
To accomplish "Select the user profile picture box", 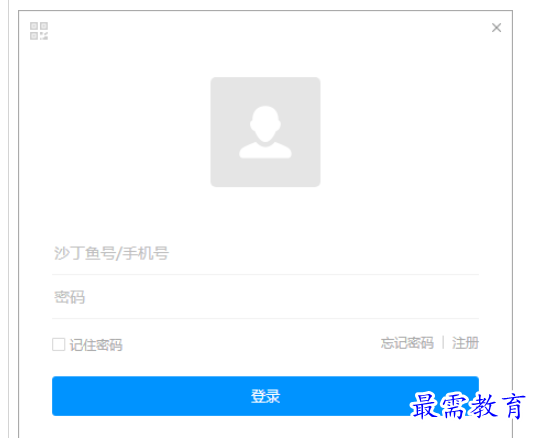I will (x=265, y=132).
